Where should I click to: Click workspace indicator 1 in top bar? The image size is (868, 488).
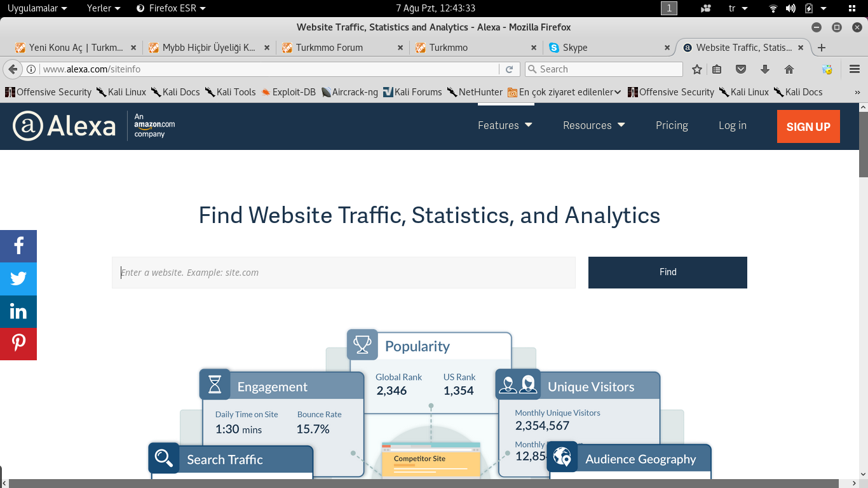[669, 8]
